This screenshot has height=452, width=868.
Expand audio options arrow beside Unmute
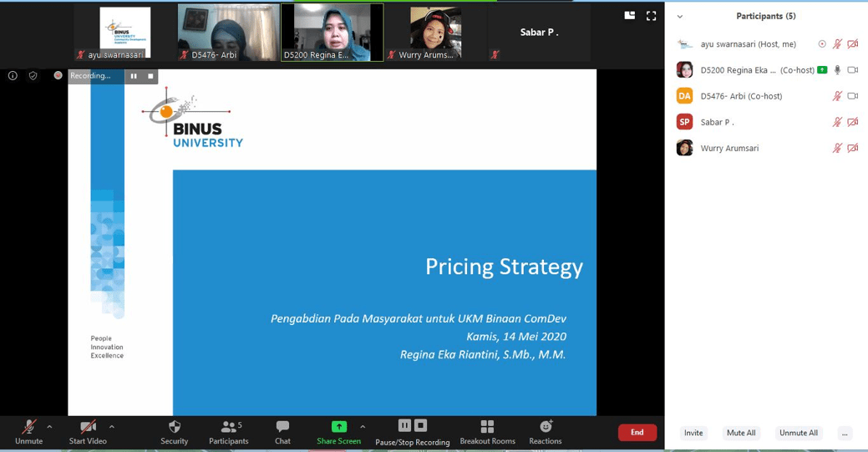tap(49, 426)
